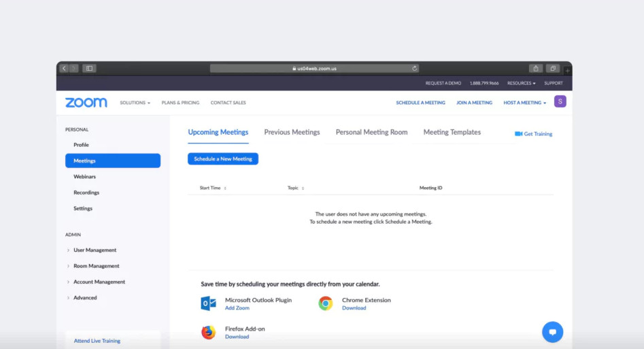Open the purple S profile avatar
Screen dimensions: 644x349
560,101
